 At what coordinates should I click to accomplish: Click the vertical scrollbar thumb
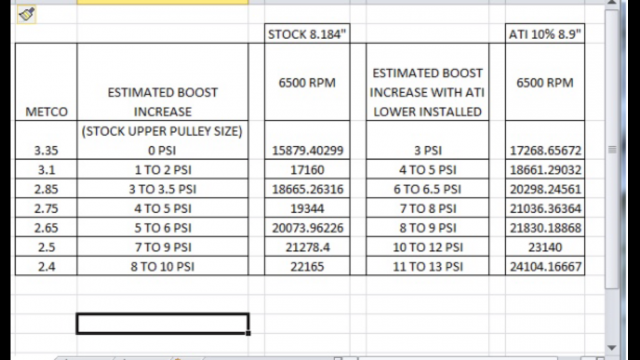tap(612, 149)
